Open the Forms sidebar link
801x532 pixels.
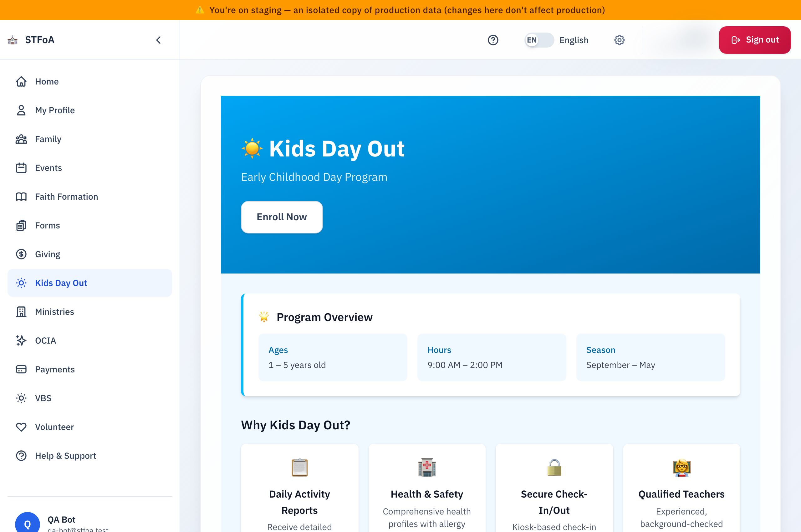tap(89, 226)
